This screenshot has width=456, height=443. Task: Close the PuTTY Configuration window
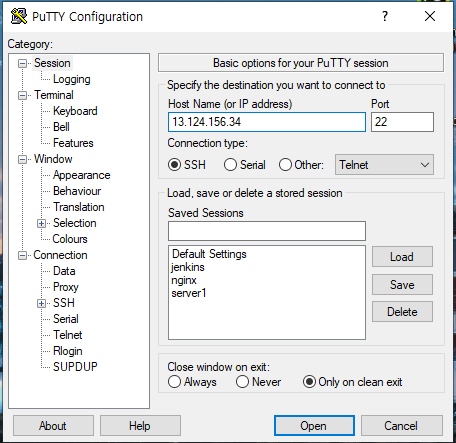coord(430,16)
